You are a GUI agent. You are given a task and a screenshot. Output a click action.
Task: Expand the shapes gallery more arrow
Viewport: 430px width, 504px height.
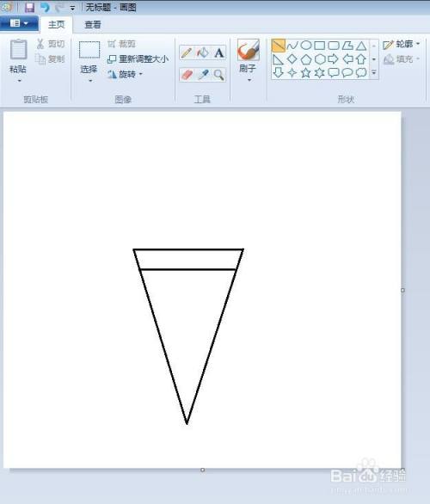(x=374, y=72)
